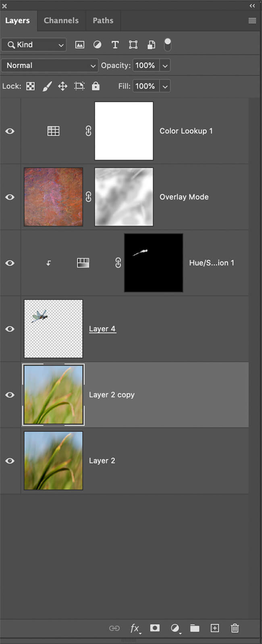The width and height of the screenshot is (262, 644).
Task: Click lock transparent pixels icon
Action: coord(30,86)
